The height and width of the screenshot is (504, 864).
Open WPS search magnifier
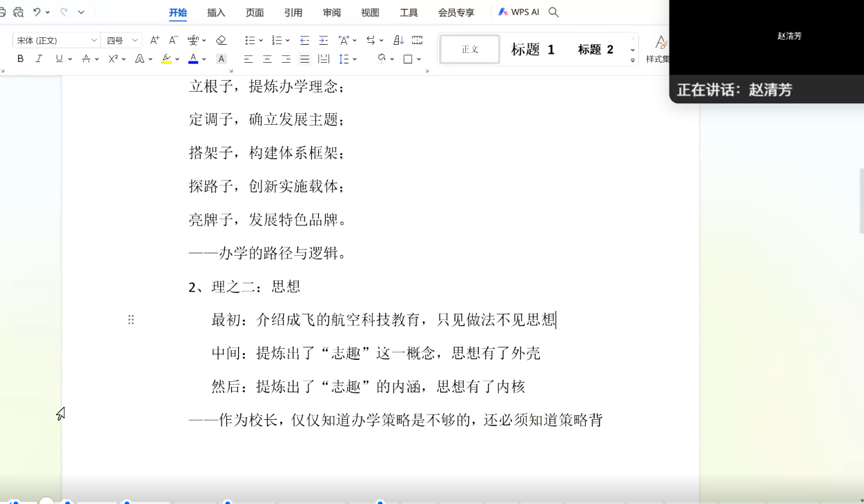[553, 12]
